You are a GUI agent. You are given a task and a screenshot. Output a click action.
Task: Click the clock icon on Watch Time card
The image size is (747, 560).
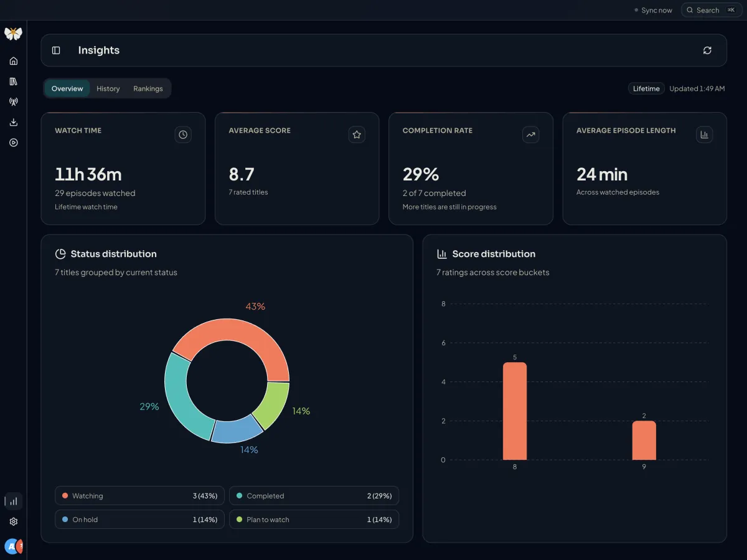pyautogui.click(x=183, y=134)
